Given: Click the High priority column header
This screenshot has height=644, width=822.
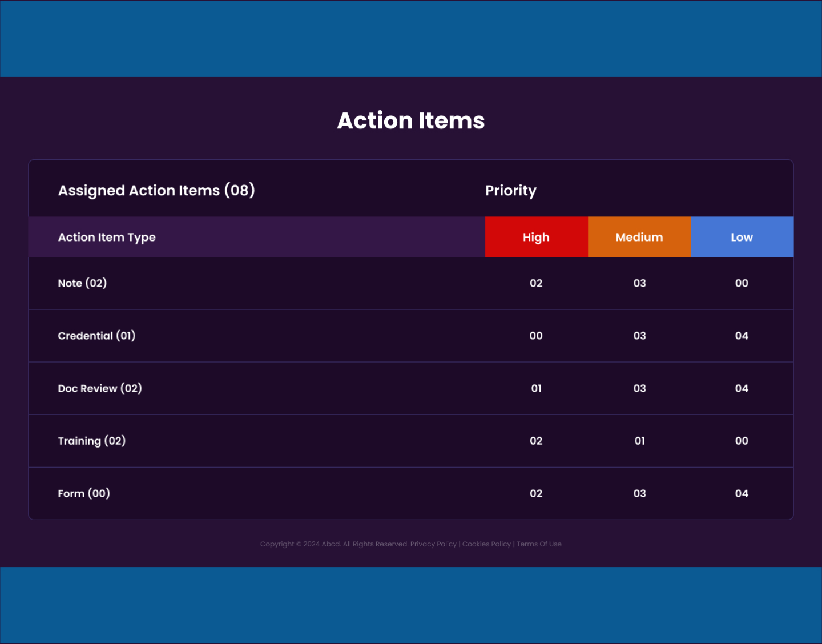Looking at the screenshot, I should (536, 237).
